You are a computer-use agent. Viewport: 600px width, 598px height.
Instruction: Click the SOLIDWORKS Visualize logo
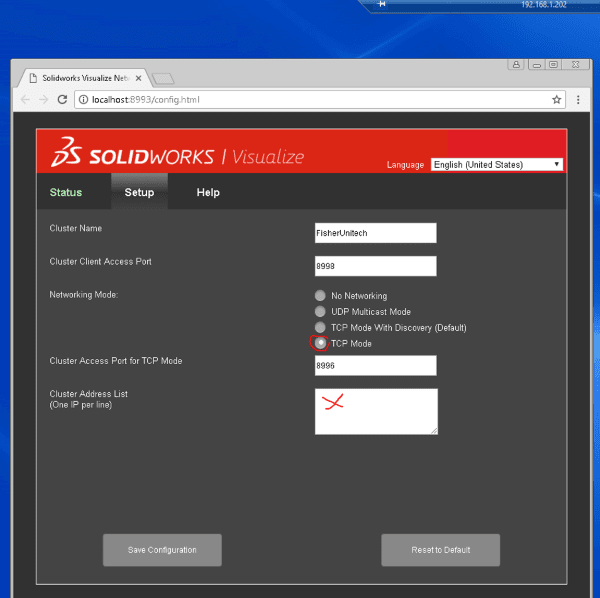point(178,153)
